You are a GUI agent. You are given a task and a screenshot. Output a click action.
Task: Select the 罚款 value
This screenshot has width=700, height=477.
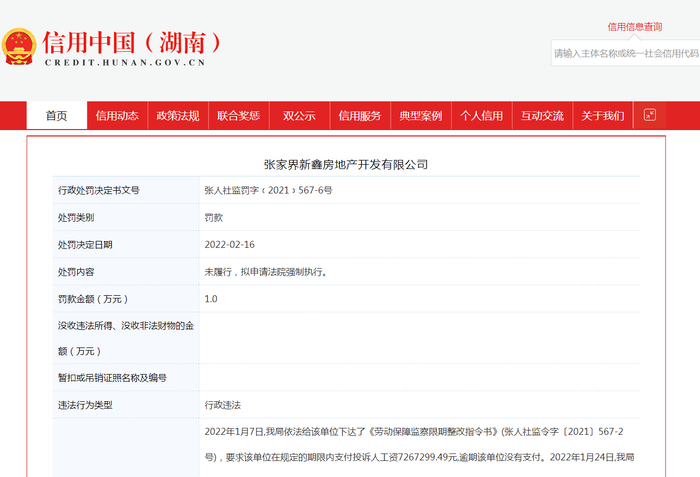[213, 218]
